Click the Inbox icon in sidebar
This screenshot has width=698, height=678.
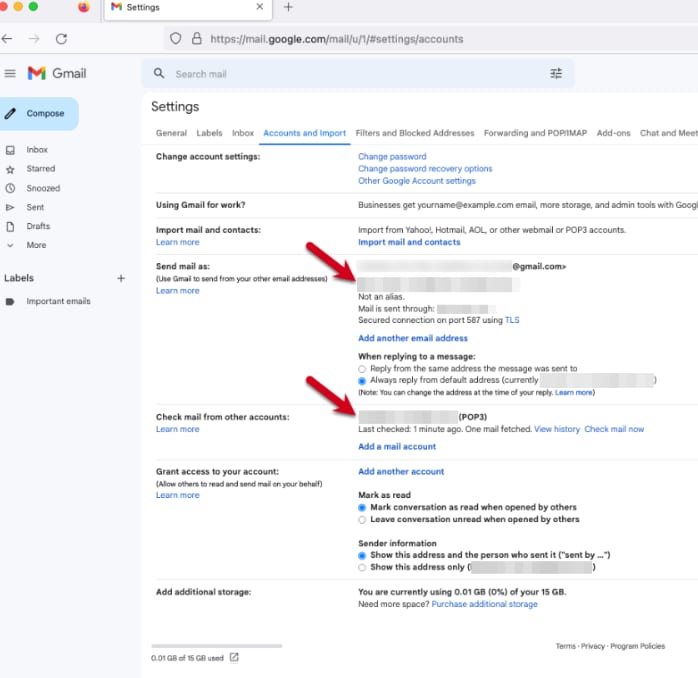pos(10,150)
